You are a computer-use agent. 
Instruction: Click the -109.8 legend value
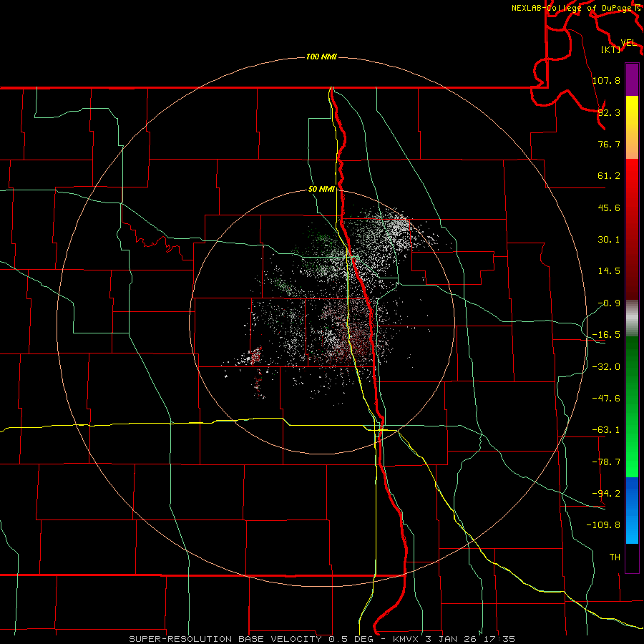pos(604,525)
